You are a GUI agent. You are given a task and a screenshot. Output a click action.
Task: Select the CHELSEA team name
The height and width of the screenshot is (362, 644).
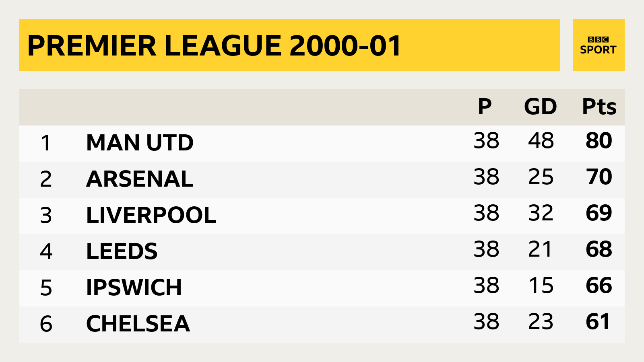click(138, 324)
